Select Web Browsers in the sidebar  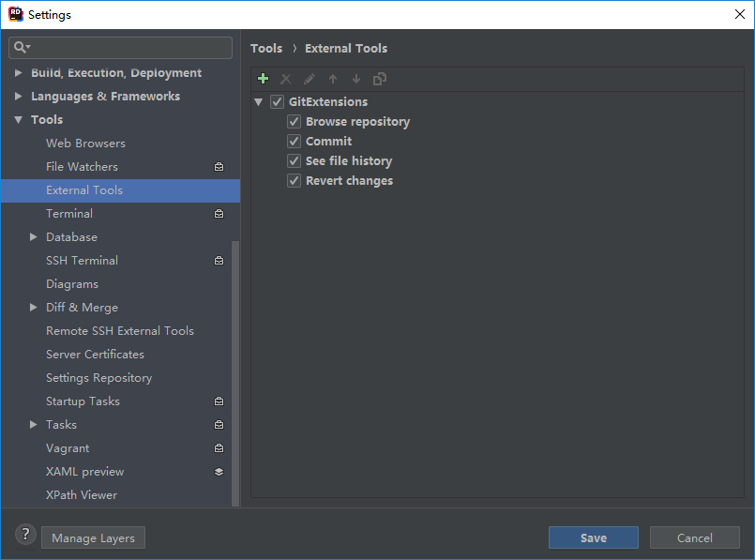click(x=85, y=143)
